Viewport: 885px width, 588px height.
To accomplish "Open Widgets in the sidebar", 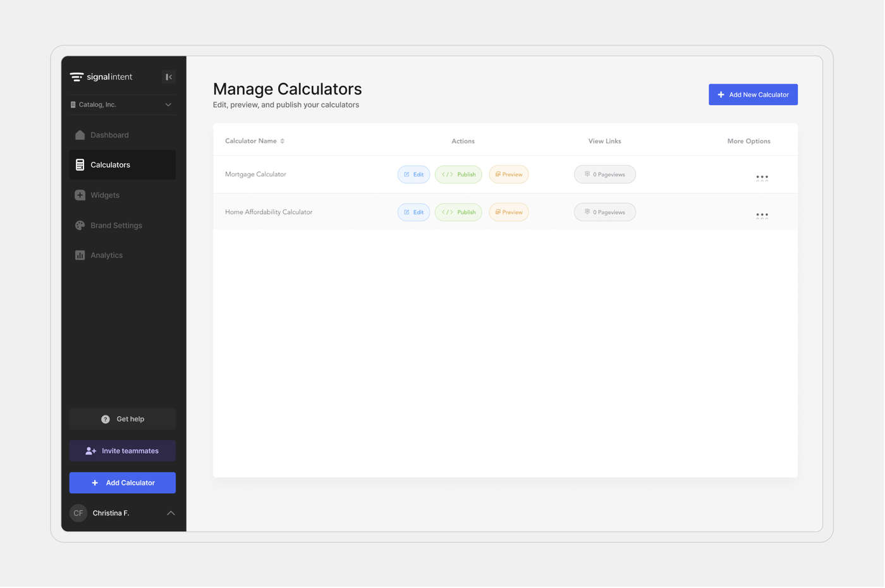I will click(x=123, y=195).
